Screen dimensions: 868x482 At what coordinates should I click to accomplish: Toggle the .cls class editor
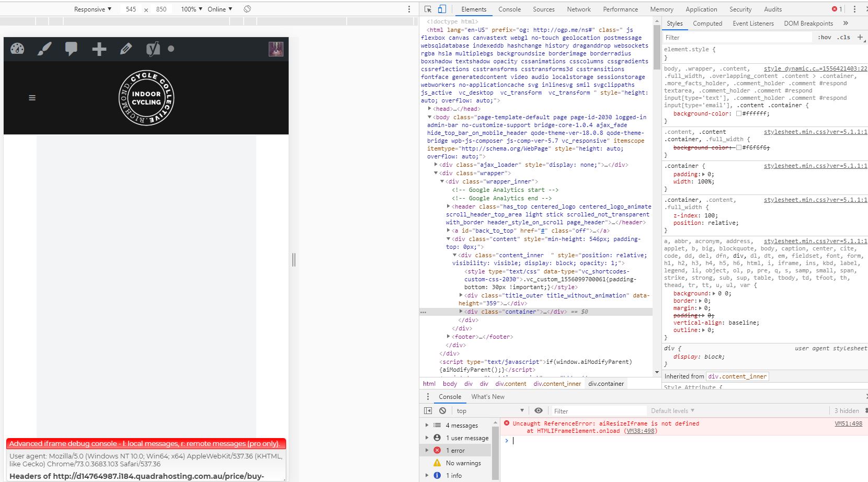click(x=843, y=37)
